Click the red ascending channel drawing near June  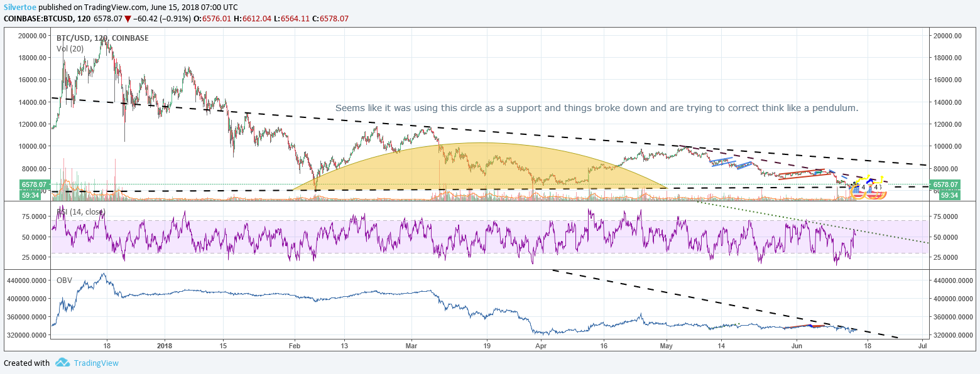pyautogui.click(x=806, y=174)
